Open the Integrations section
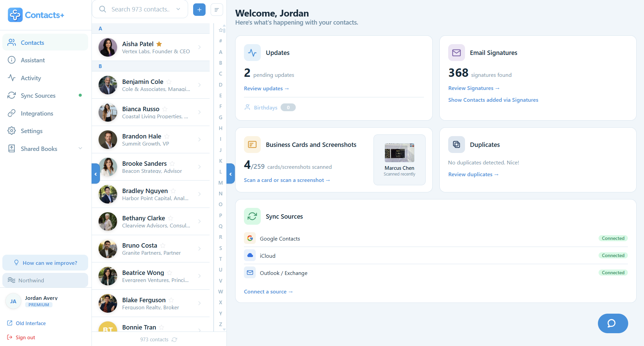This screenshot has width=644, height=346. coord(45,113)
